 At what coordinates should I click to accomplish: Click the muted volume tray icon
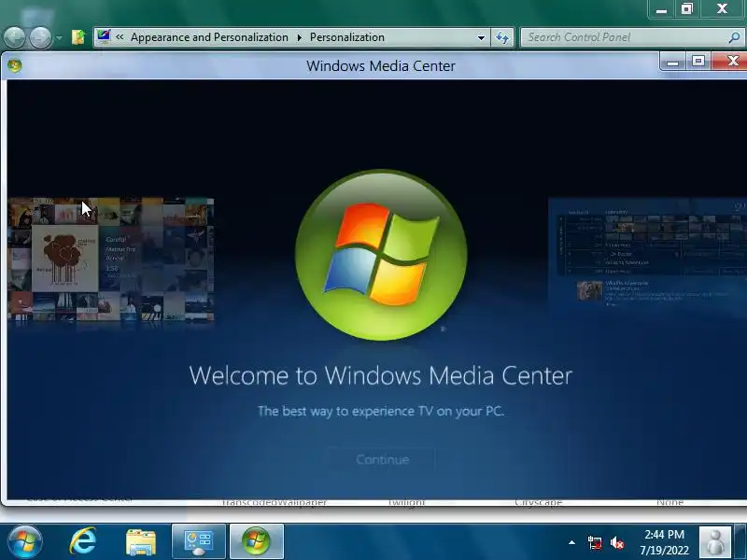[x=617, y=543]
